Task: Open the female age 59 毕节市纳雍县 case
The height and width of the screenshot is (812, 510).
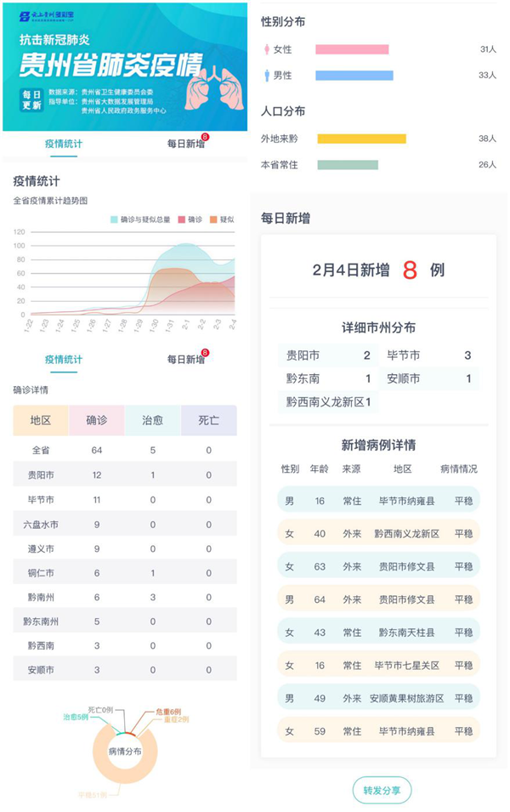Action: point(378,731)
